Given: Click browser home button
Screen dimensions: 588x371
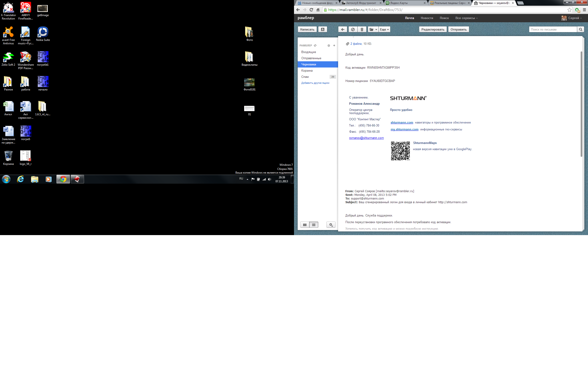Looking at the screenshot, I should click(x=318, y=10).
